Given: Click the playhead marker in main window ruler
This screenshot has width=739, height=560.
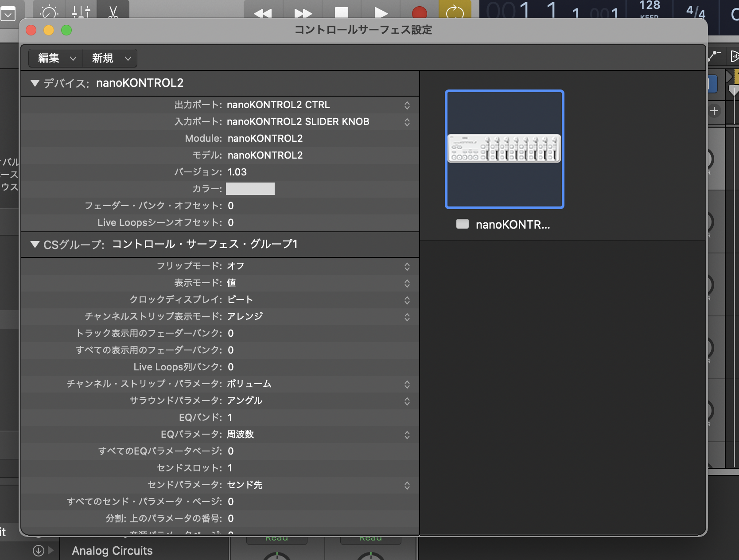Looking at the screenshot, I should pyautogui.click(x=734, y=91).
